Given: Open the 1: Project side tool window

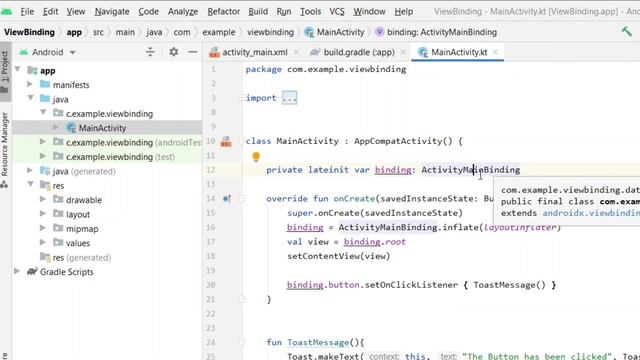Looking at the screenshot, I should click(x=5, y=71).
